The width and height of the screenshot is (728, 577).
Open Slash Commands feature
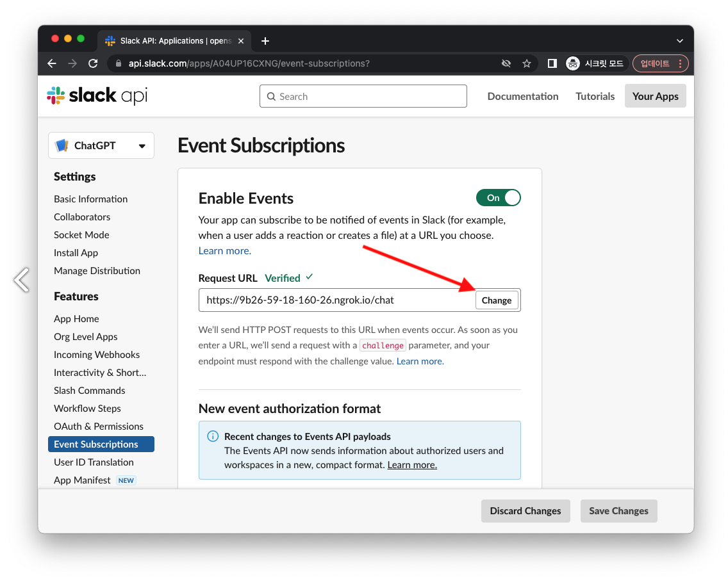(x=89, y=391)
